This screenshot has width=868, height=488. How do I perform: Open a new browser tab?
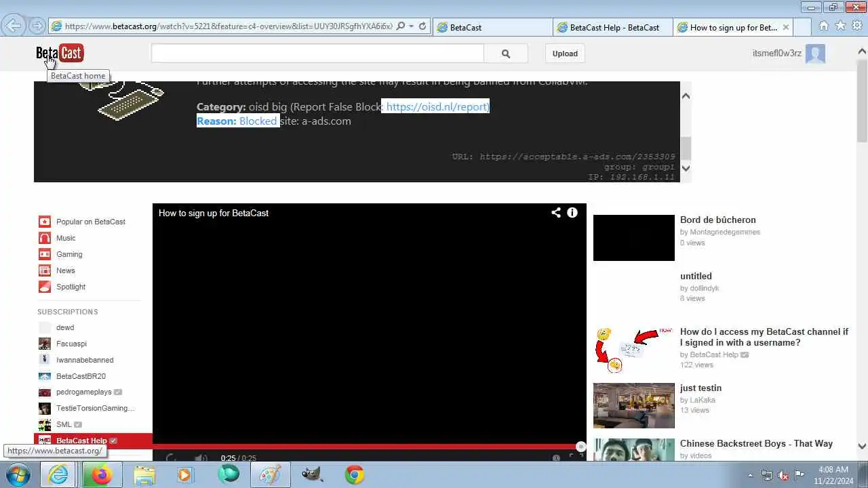802,27
